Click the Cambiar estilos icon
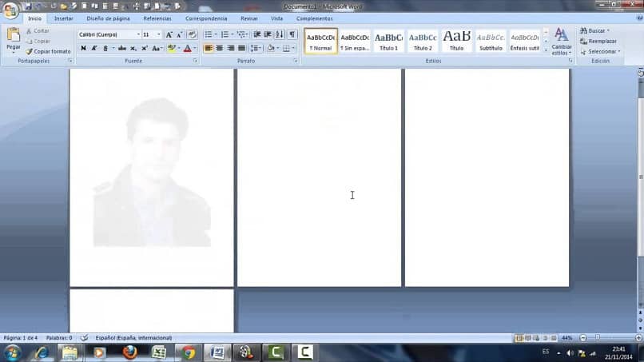This screenshot has width=644, height=362. 561,35
